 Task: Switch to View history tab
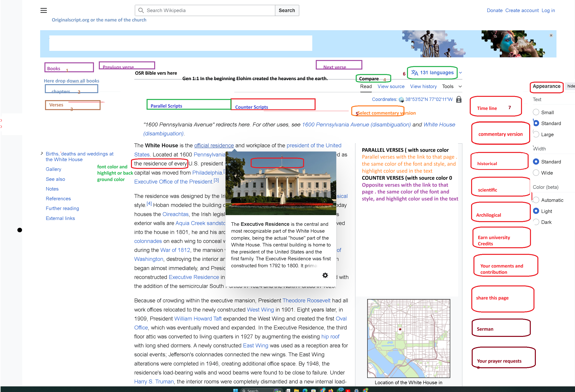[x=423, y=87]
